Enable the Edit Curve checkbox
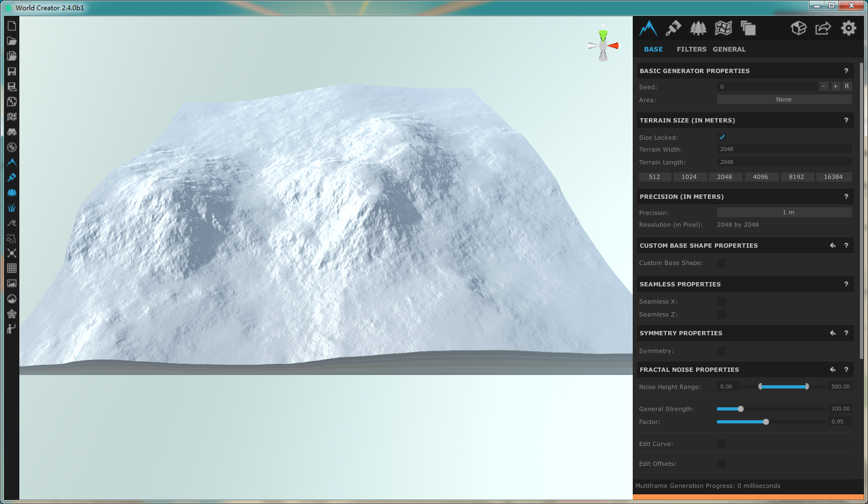 (722, 444)
